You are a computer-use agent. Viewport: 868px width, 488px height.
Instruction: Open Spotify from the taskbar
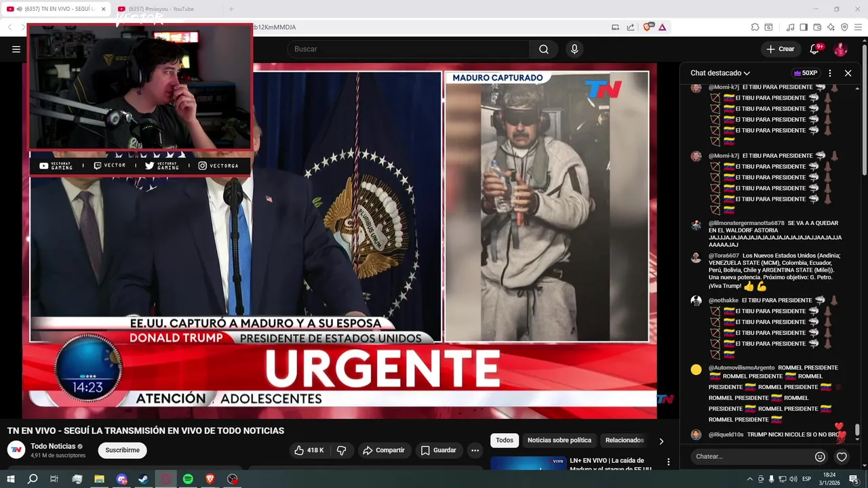[188, 479]
